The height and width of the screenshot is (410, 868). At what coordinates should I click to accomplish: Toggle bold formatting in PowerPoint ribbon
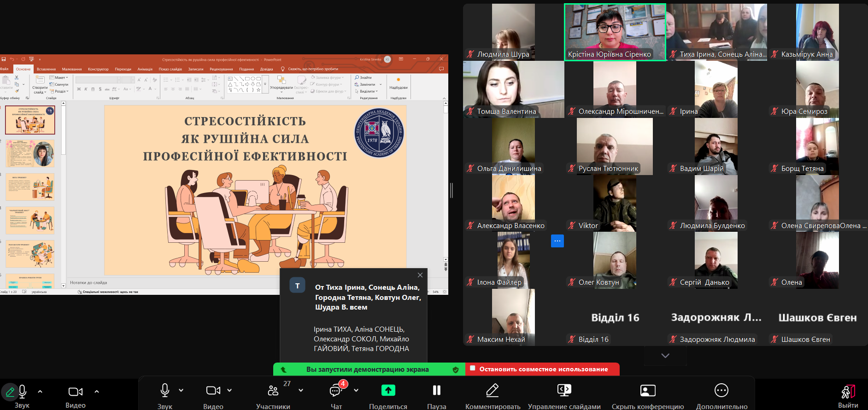[79, 89]
